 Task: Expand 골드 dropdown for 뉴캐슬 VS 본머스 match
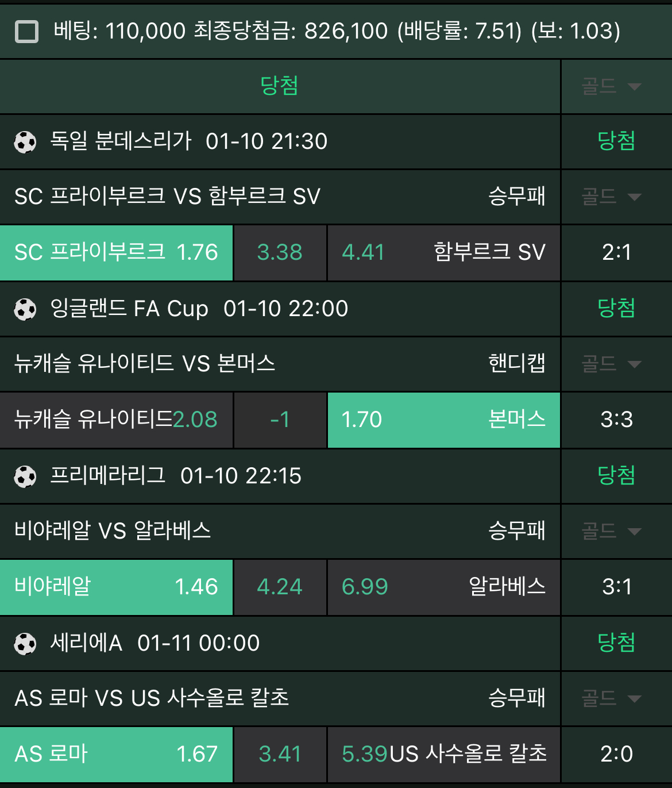coord(611,364)
